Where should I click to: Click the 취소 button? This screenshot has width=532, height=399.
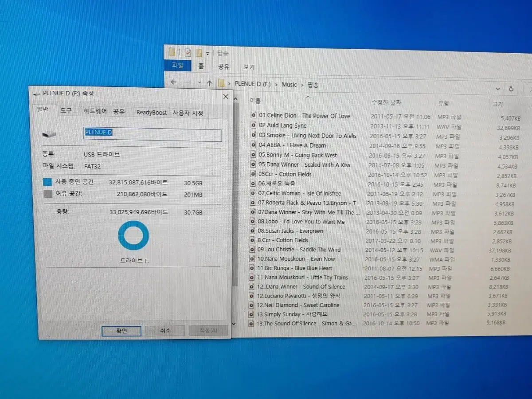pos(165,330)
